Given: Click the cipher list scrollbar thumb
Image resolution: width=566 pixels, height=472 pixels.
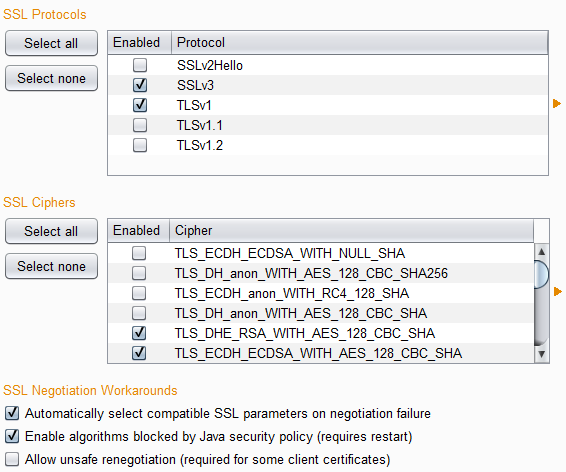Looking at the screenshot, I should point(541,274).
